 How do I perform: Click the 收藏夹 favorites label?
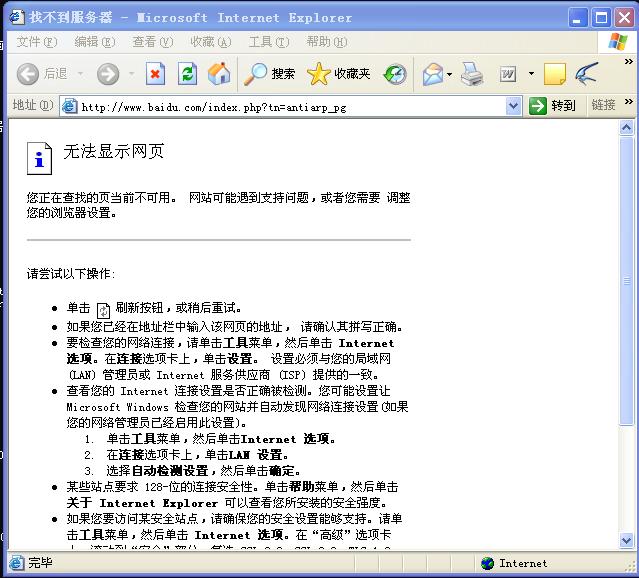click(x=352, y=74)
